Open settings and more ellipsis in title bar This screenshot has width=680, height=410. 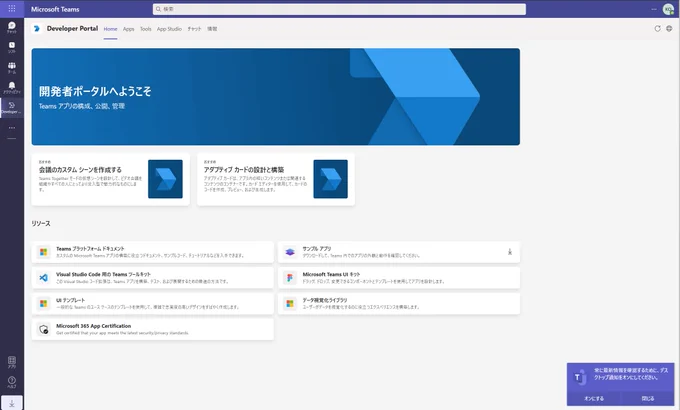(654, 9)
